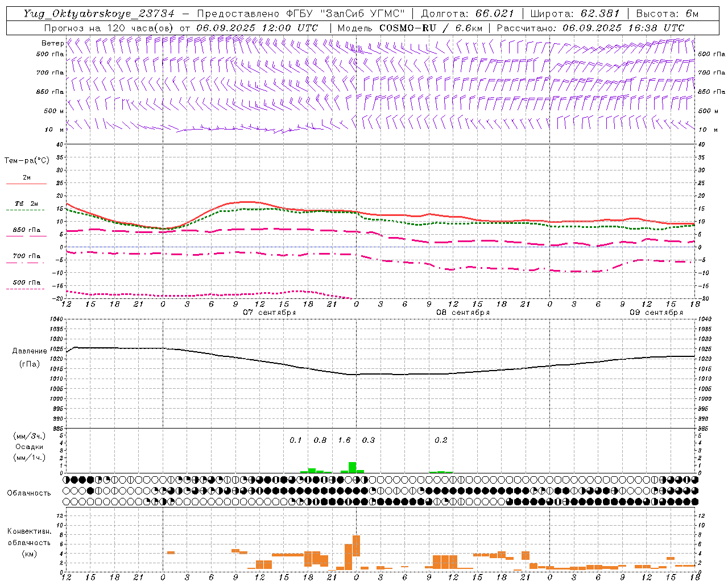The width and height of the screenshot is (728, 582).
Task: Click the (км) unit label under облачность
Action: [x=30, y=554]
